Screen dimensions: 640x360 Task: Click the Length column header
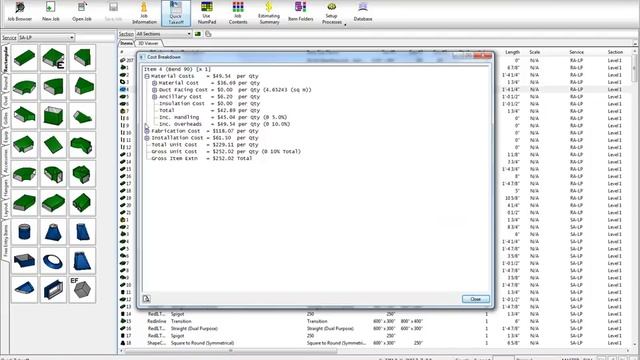tap(512, 52)
